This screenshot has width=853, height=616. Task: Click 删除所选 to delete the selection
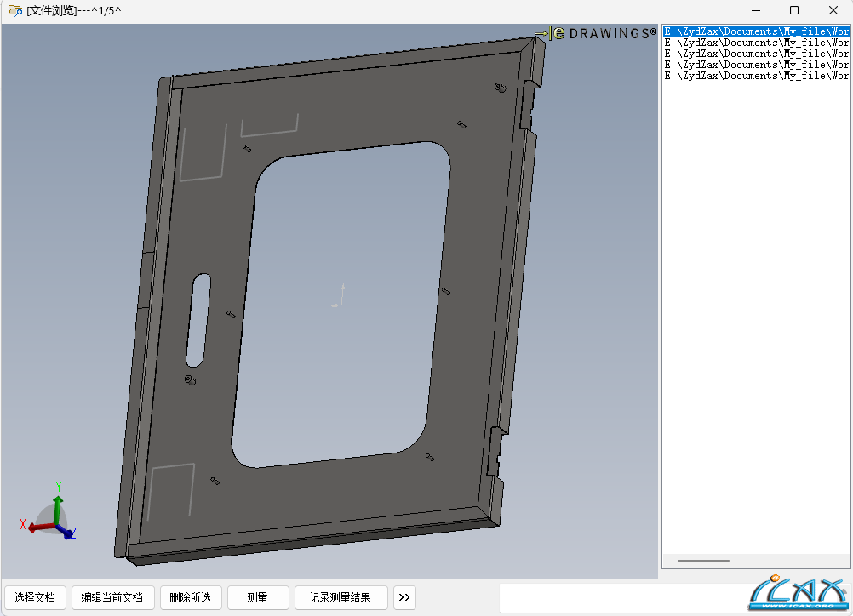190,597
